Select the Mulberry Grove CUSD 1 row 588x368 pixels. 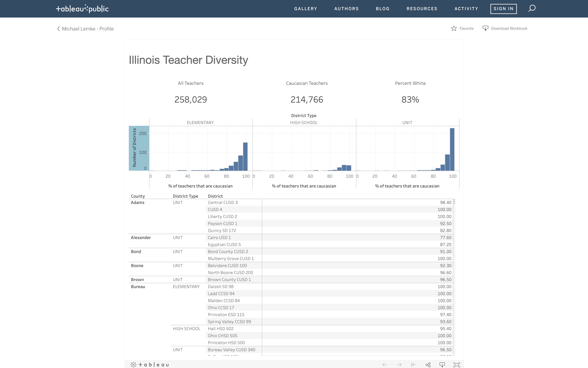pos(231,258)
